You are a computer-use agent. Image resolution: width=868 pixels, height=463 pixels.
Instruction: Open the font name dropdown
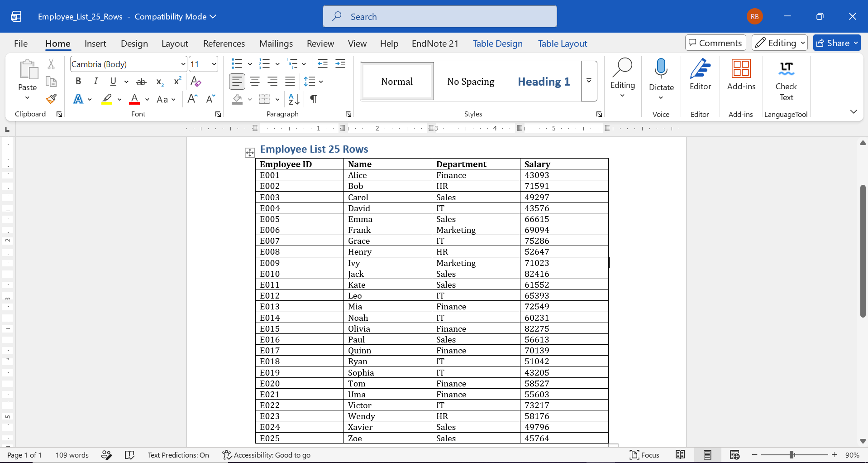click(x=183, y=64)
